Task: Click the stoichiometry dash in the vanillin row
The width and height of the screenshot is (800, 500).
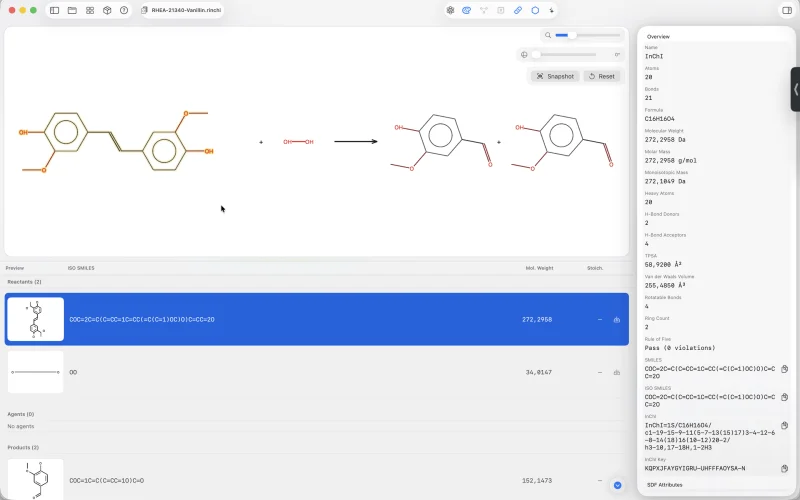Action: 599,481
